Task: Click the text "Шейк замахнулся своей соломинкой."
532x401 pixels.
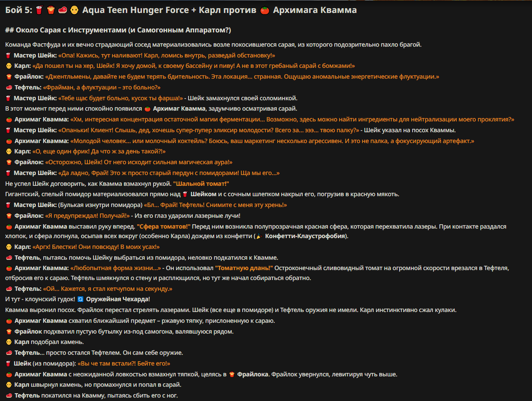Action: point(244,99)
